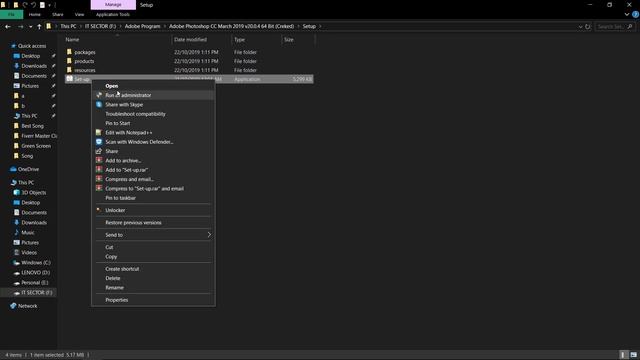640x360 pixels.
Task: Open 3D Objects in navigation pane
Action: click(x=33, y=192)
